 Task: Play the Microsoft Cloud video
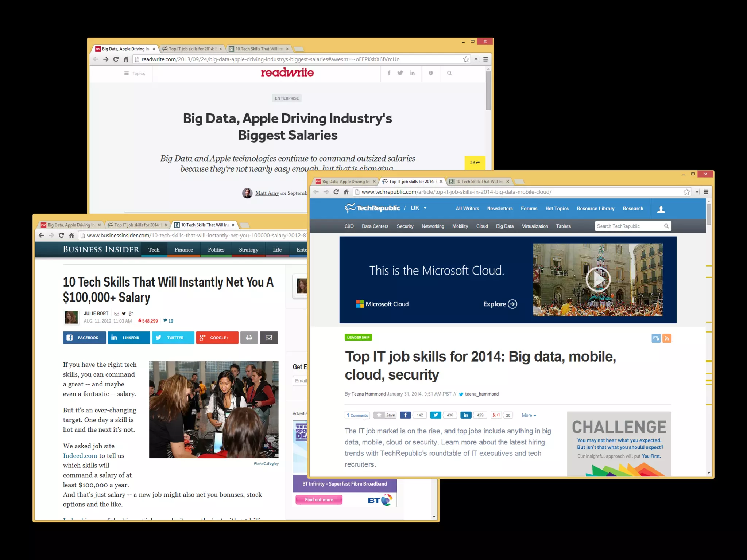click(597, 280)
